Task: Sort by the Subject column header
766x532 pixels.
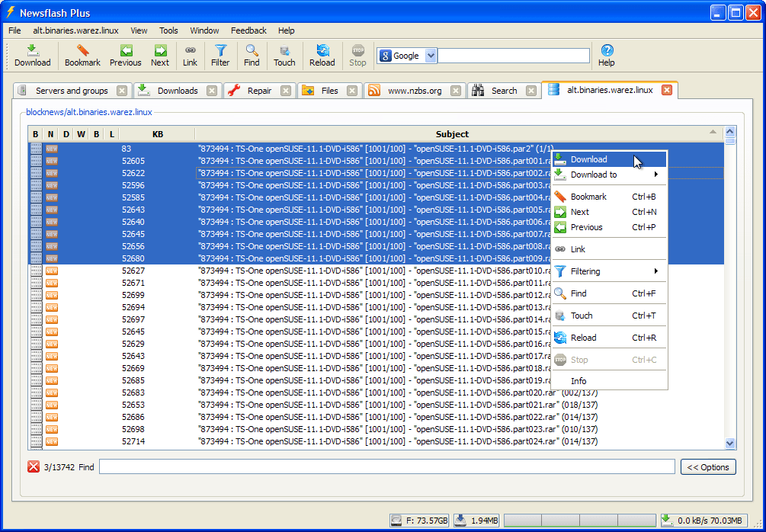Action: click(x=452, y=134)
